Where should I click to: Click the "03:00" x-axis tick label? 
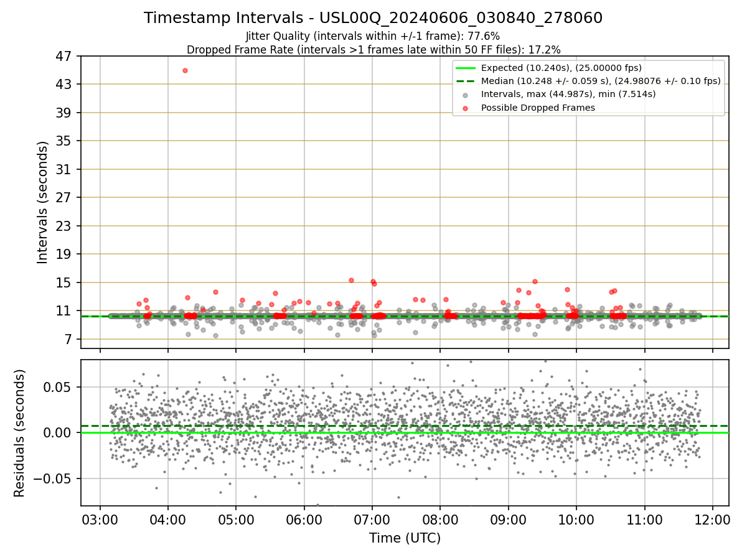(100, 520)
